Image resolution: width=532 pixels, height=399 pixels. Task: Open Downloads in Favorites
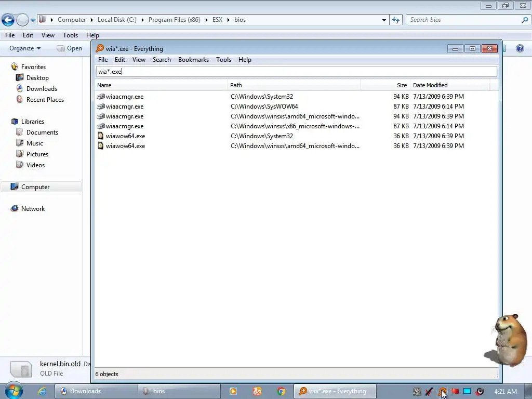click(42, 88)
